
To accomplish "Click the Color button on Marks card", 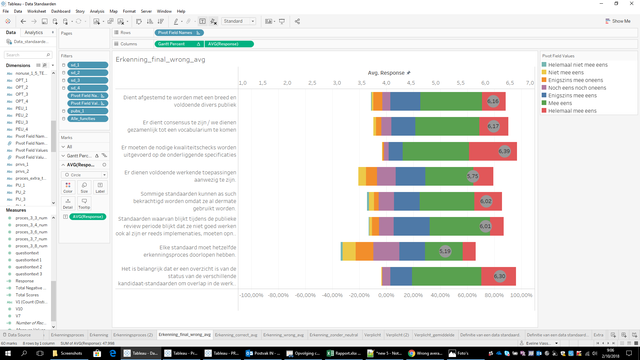I will pyautogui.click(x=68, y=187).
